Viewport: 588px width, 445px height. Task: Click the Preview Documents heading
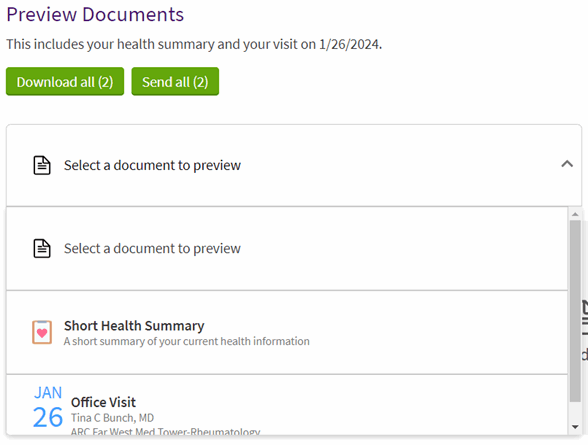[x=95, y=15]
